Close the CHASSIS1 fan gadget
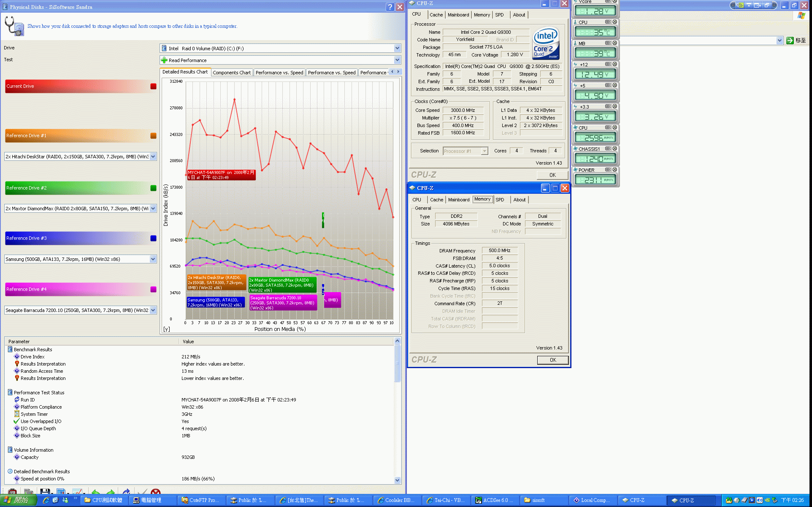Image resolution: width=812 pixels, height=507 pixels. [614, 149]
